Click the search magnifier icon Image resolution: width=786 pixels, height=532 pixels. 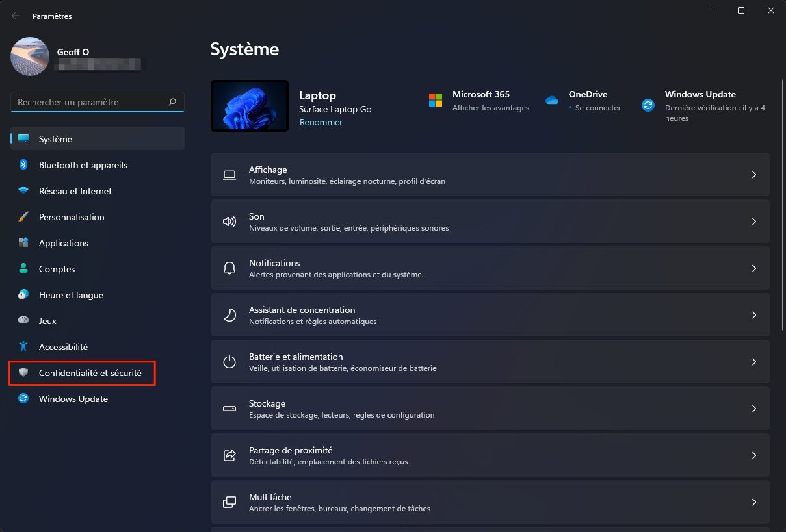pyautogui.click(x=172, y=102)
